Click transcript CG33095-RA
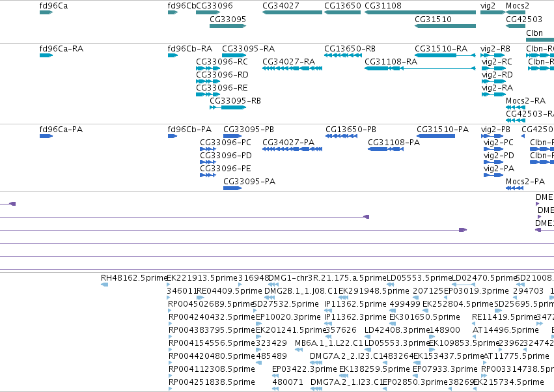This screenshot has height=392, width=554. [234, 55]
